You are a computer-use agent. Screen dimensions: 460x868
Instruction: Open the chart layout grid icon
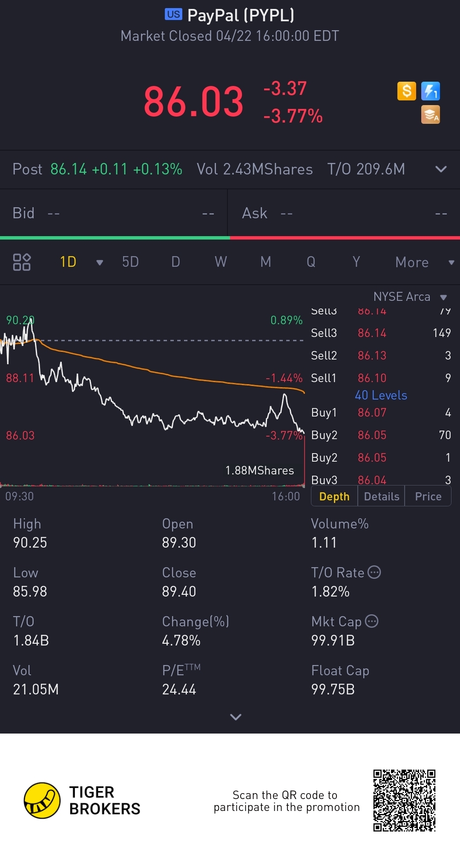22,262
